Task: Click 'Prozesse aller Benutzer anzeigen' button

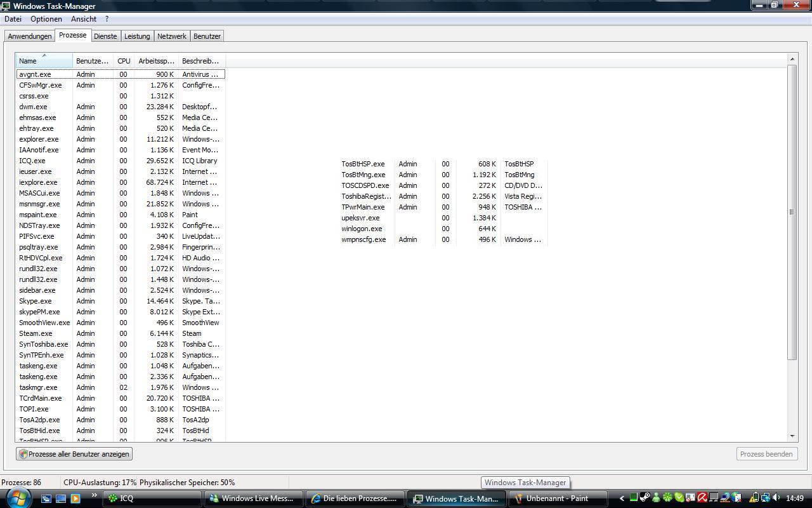Action: click(x=74, y=454)
